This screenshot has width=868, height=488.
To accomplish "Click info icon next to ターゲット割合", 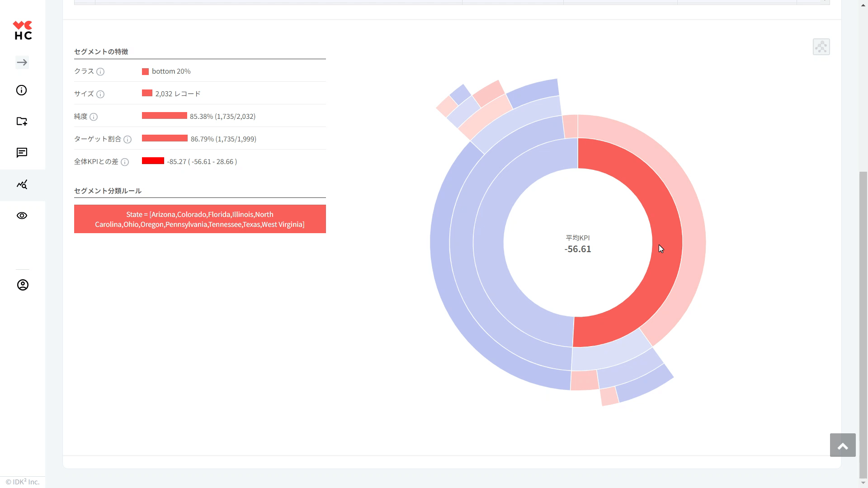I will [x=127, y=140].
